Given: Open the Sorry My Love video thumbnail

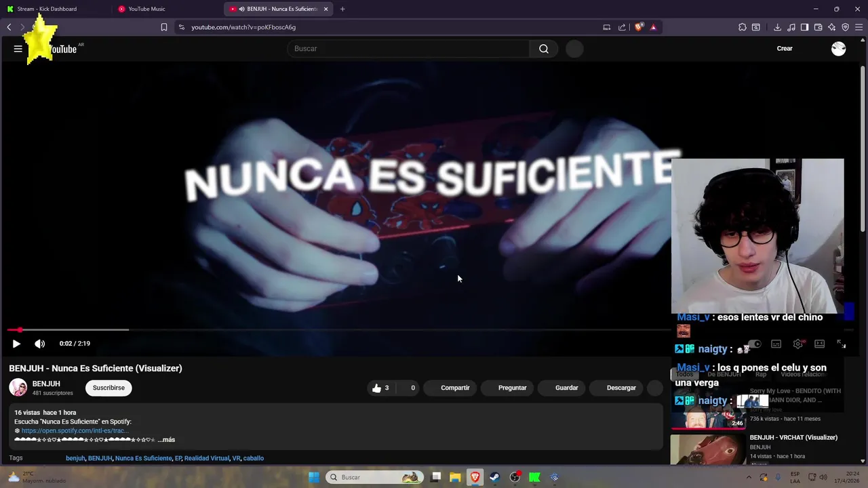Looking at the screenshot, I should (708, 409).
